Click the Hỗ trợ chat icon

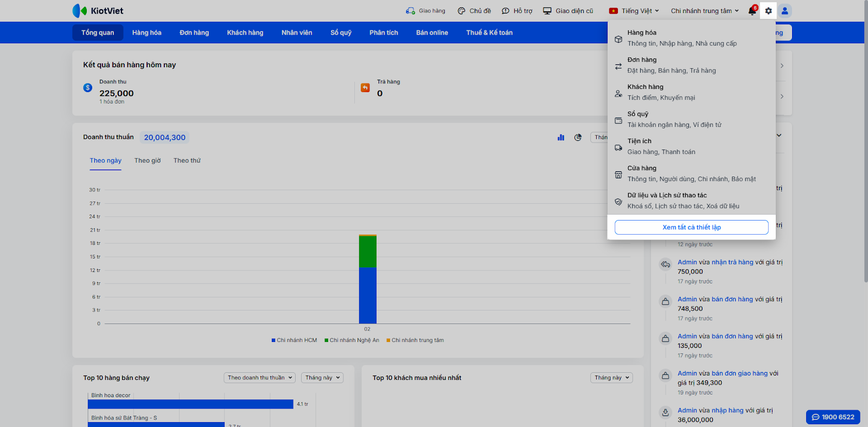coord(506,11)
